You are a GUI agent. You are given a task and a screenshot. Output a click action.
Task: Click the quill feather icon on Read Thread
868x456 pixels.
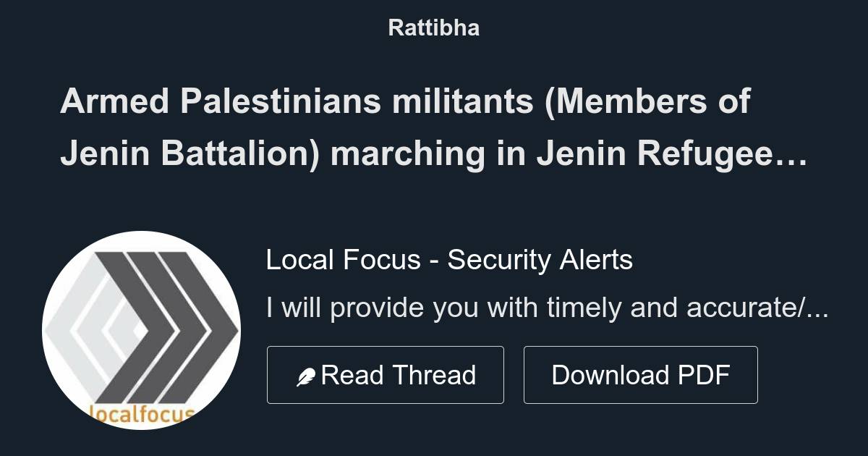point(307,374)
